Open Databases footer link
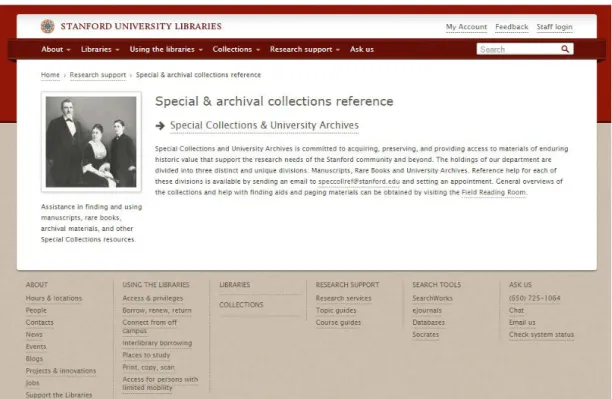 429,322
